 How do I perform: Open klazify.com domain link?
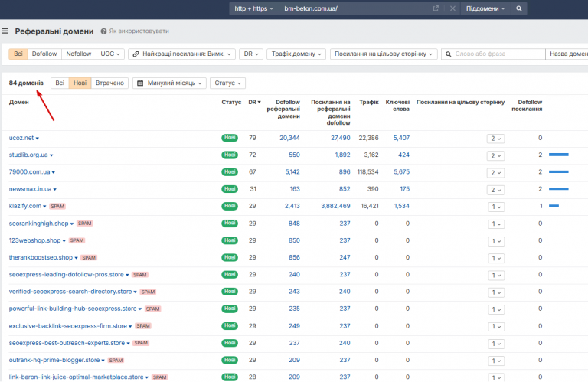tap(25, 206)
